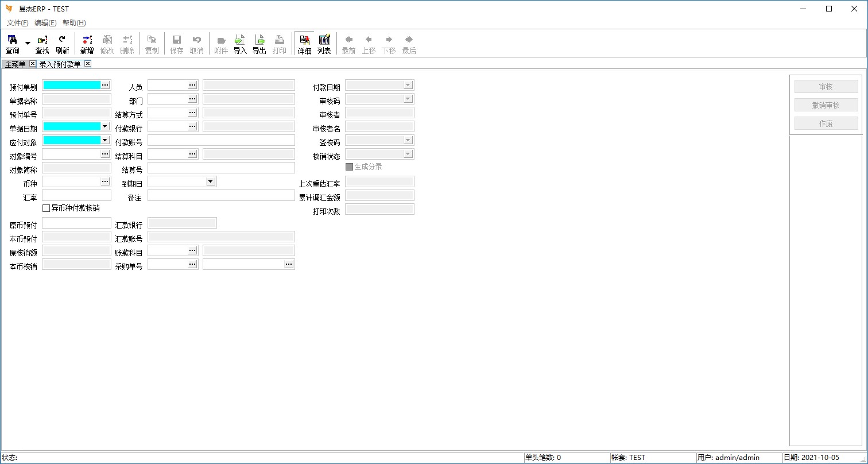Screen dimensions: 868x464
Task: Open the 帮助(H) menu
Action: (x=74, y=23)
